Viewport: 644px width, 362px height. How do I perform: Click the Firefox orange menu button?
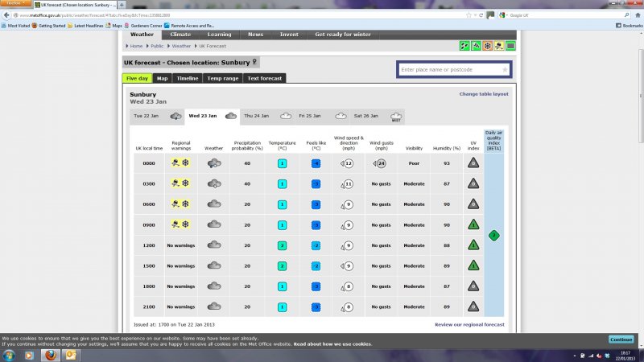[x=15, y=3]
